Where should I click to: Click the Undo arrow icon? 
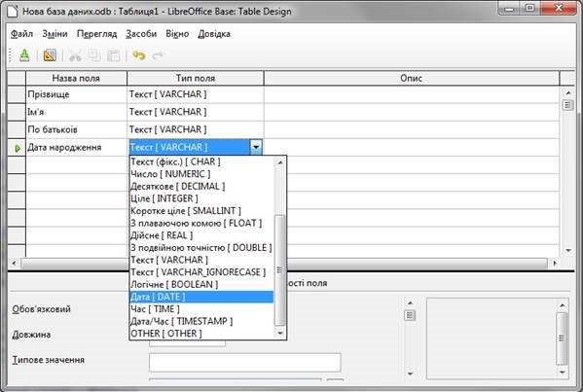138,55
